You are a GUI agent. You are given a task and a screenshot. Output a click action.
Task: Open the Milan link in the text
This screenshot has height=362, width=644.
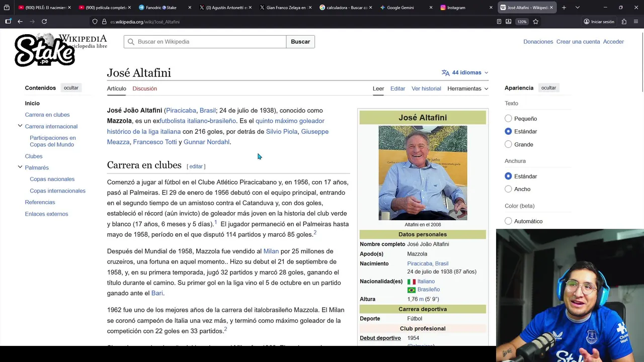[271, 251]
